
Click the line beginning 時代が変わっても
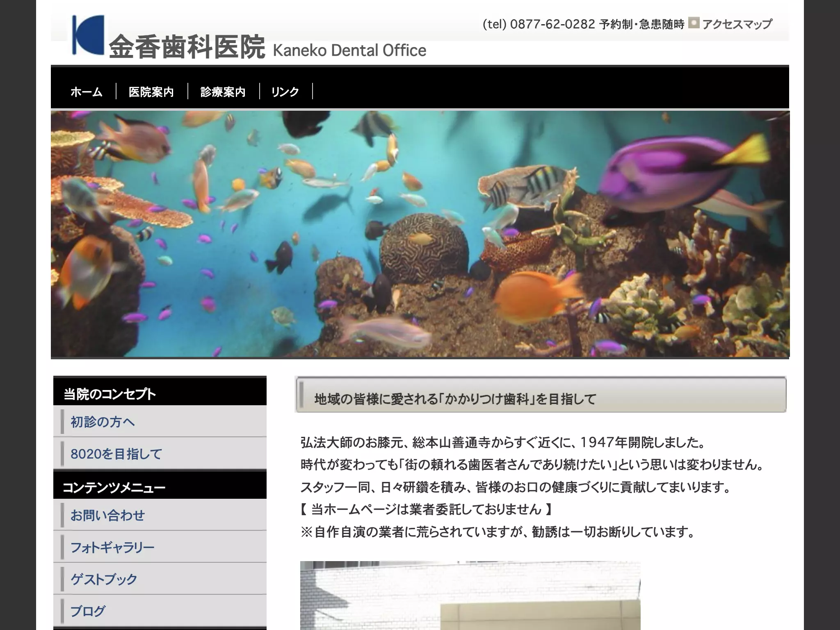532,465
